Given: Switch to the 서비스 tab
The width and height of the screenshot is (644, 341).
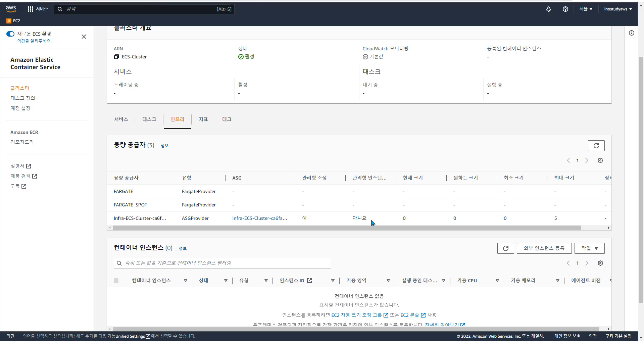Looking at the screenshot, I should tap(121, 119).
